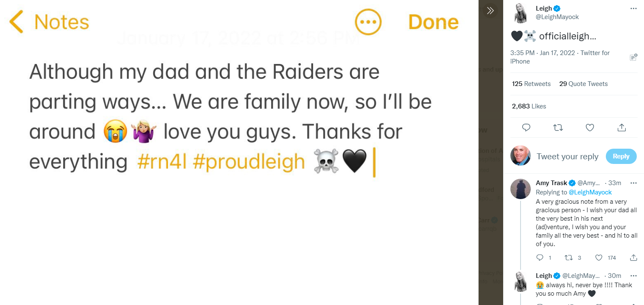This screenshot has height=305, width=644.
Task: Click the 'Tweet your reply' field
Action: 567,156
